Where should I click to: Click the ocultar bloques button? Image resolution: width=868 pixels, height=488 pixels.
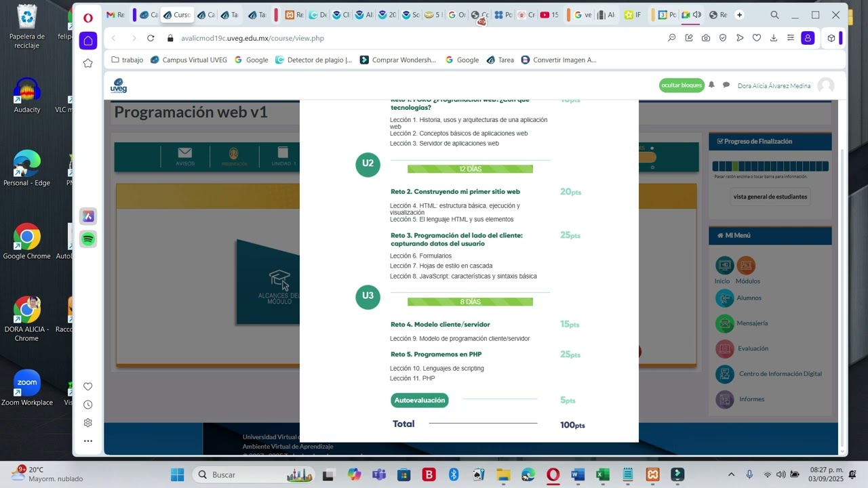point(682,85)
